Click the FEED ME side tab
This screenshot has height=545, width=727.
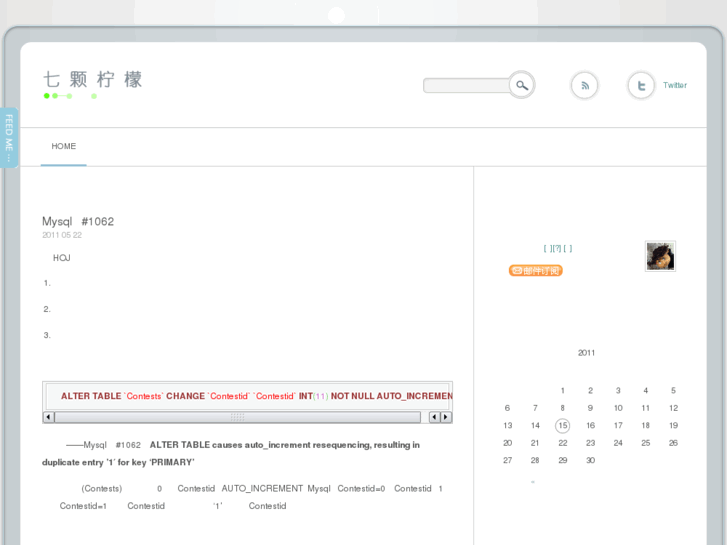click(x=8, y=137)
